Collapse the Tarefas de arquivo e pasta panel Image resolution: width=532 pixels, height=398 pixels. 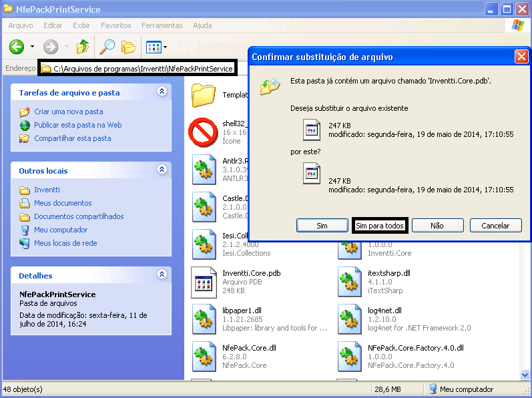[x=162, y=92]
